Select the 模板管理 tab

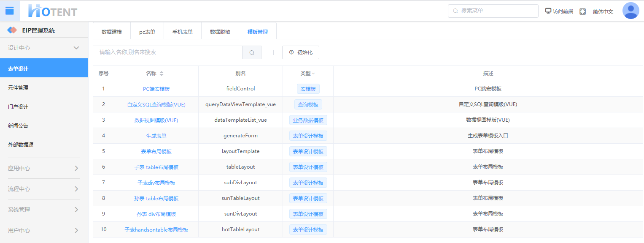click(x=258, y=32)
